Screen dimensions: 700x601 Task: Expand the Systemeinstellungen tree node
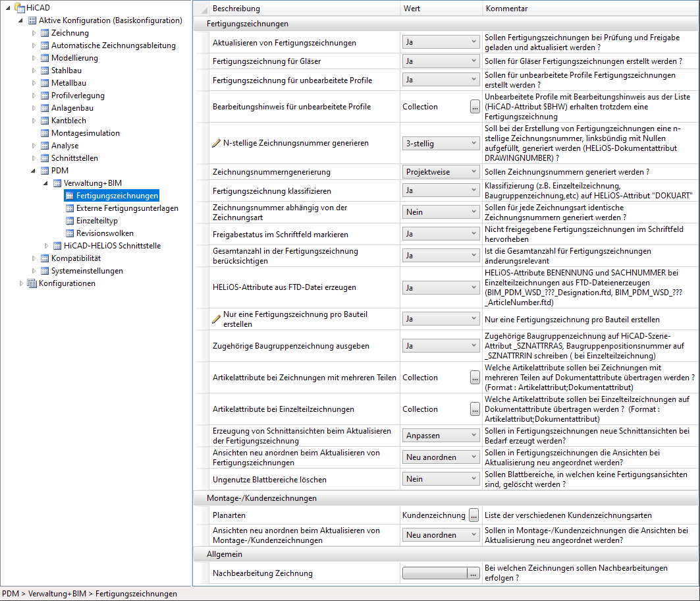(x=34, y=270)
